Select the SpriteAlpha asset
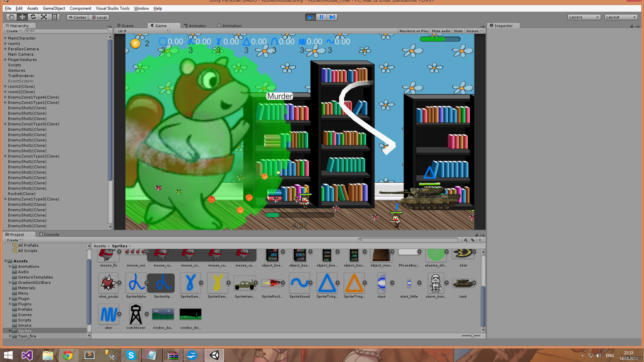 [136, 286]
